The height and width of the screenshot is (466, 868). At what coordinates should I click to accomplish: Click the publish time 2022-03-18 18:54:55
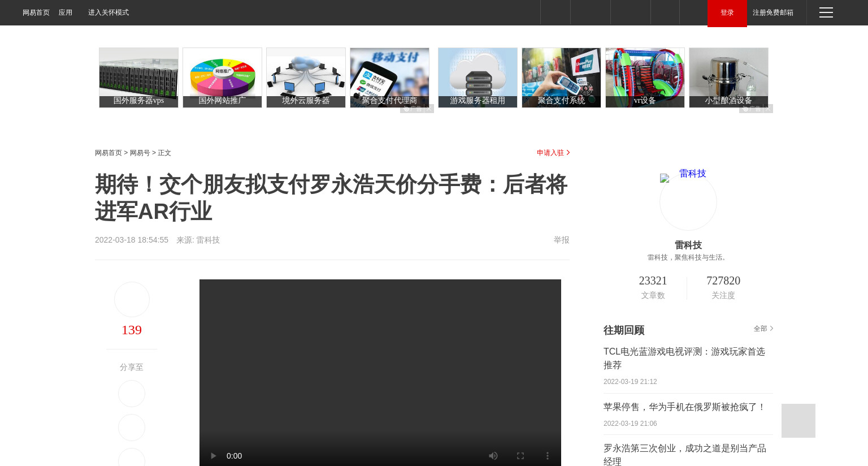click(132, 240)
